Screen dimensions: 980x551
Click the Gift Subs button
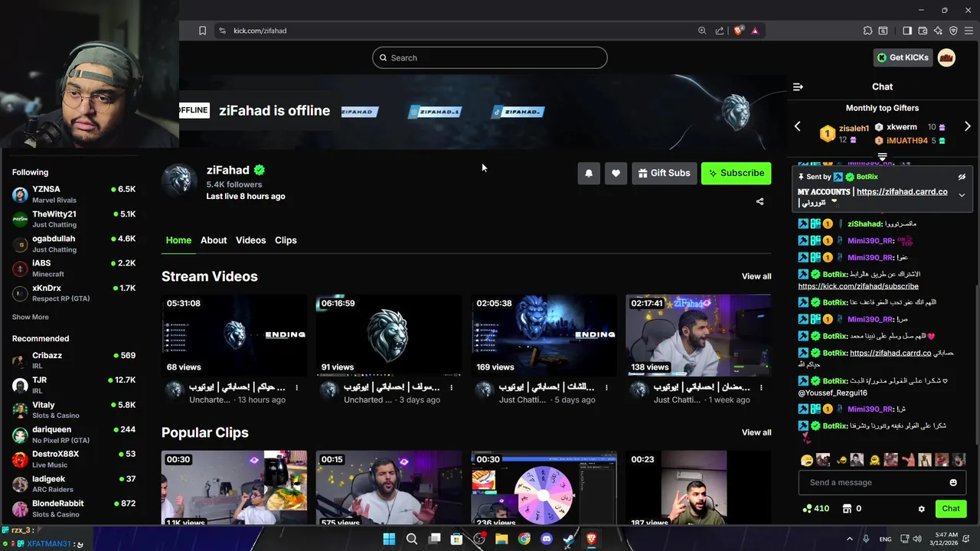664,173
